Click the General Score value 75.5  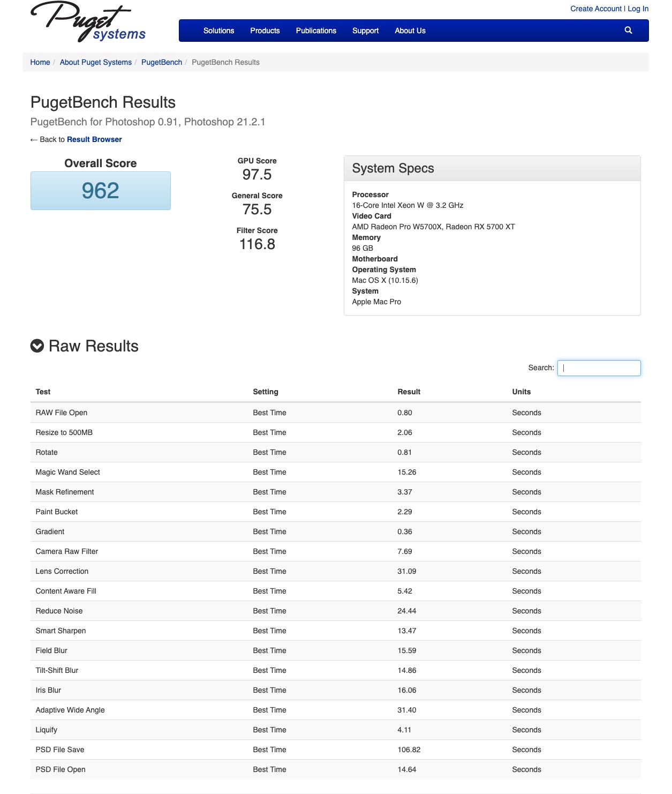coord(257,209)
